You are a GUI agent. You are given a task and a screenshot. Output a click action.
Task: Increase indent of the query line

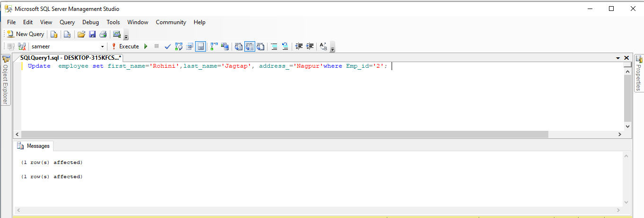pos(310,46)
